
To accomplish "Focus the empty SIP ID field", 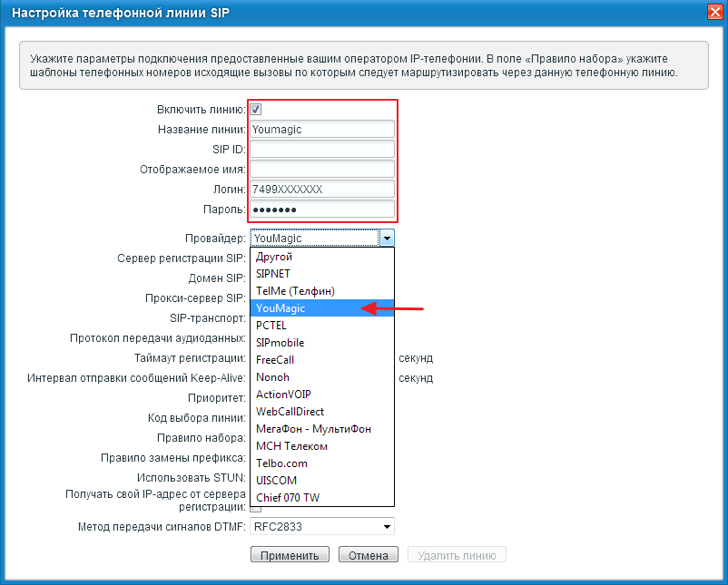I will coord(321,150).
